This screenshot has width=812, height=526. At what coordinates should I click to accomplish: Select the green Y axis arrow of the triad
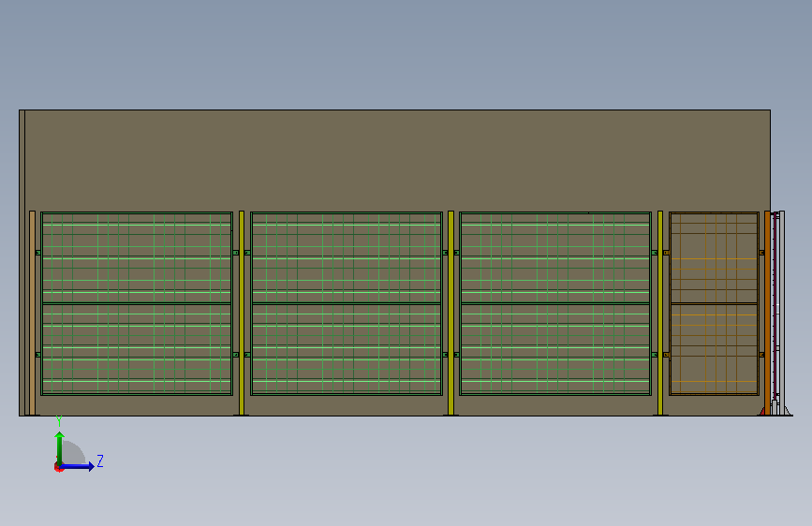60,447
